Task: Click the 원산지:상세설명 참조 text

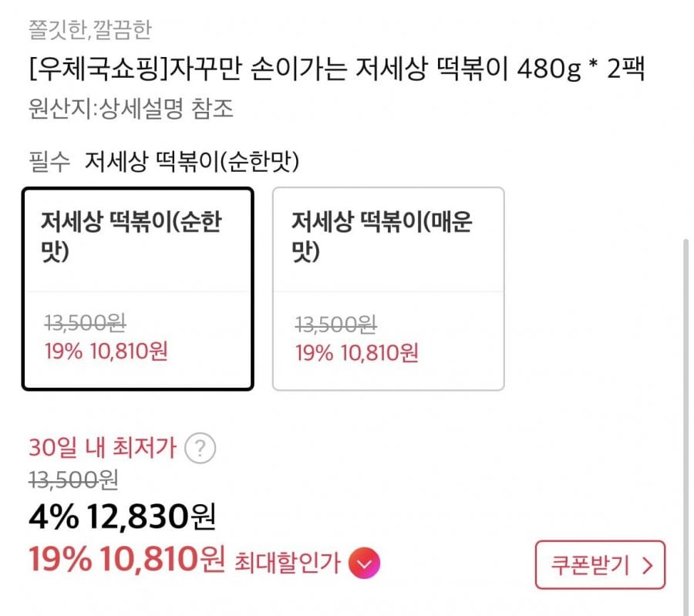Action: 130,109
